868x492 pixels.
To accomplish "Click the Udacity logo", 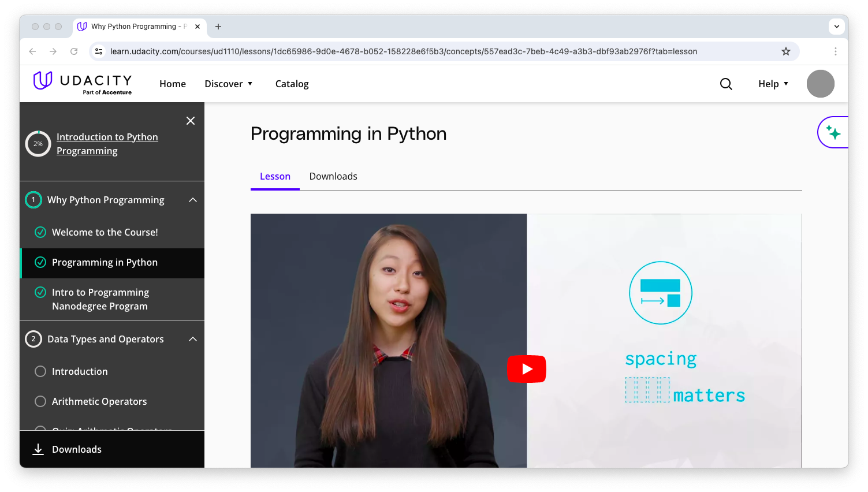I will click(x=82, y=83).
